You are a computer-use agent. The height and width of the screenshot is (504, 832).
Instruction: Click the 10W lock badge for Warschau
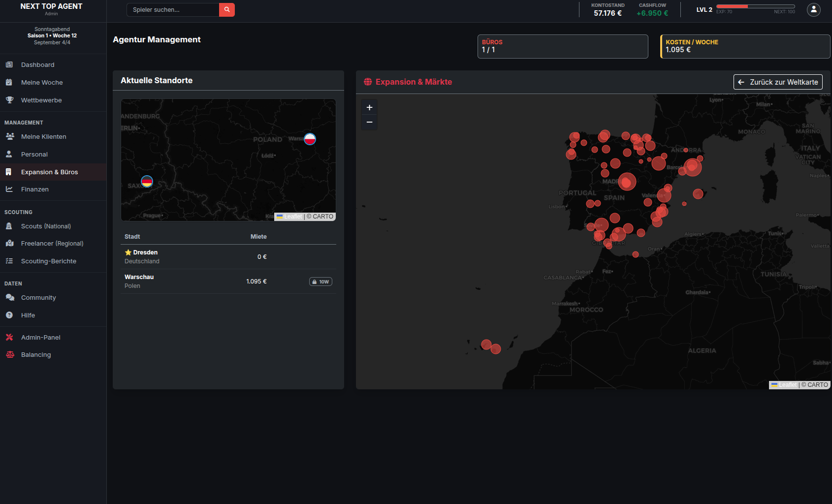click(320, 281)
